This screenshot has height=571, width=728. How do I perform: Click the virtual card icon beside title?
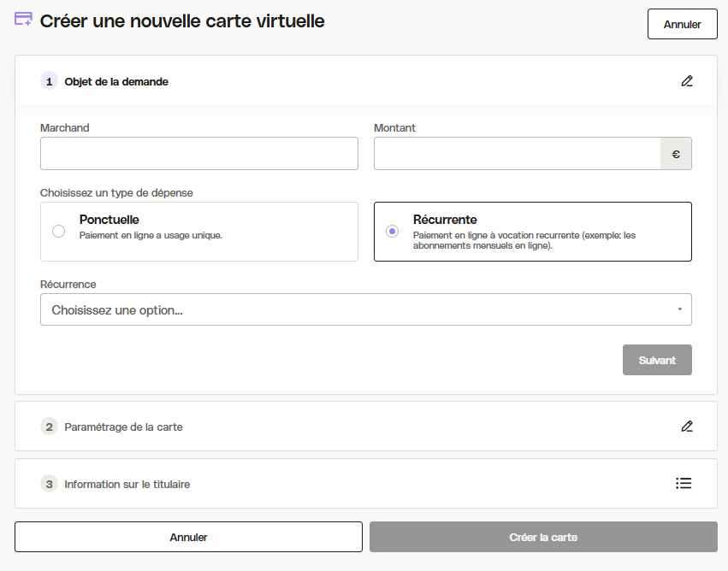click(x=23, y=19)
